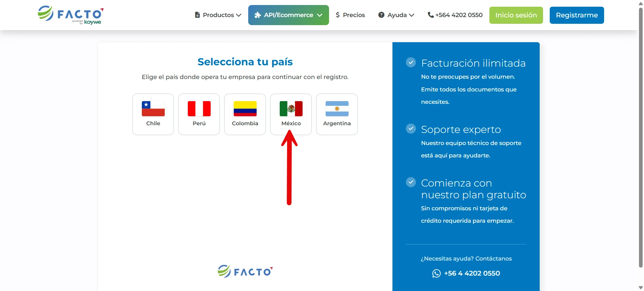Screen dimensions: 644x291
Task: Click the puzzle piece icon beside API/Ecommerce
Action: click(x=258, y=15)
